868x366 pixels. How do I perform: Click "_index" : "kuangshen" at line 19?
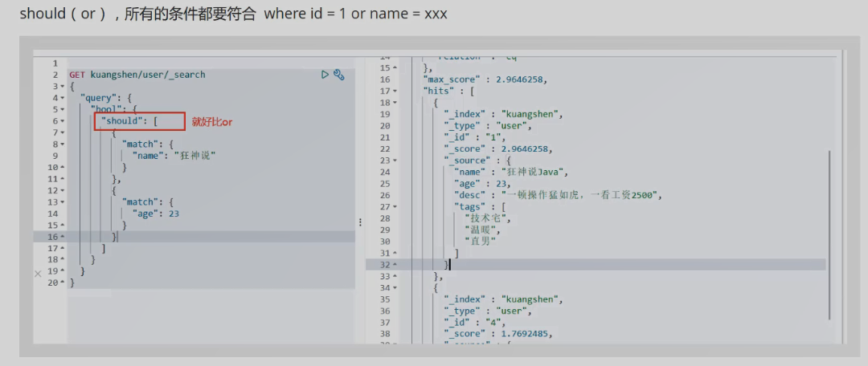click(x=504, y=115)
